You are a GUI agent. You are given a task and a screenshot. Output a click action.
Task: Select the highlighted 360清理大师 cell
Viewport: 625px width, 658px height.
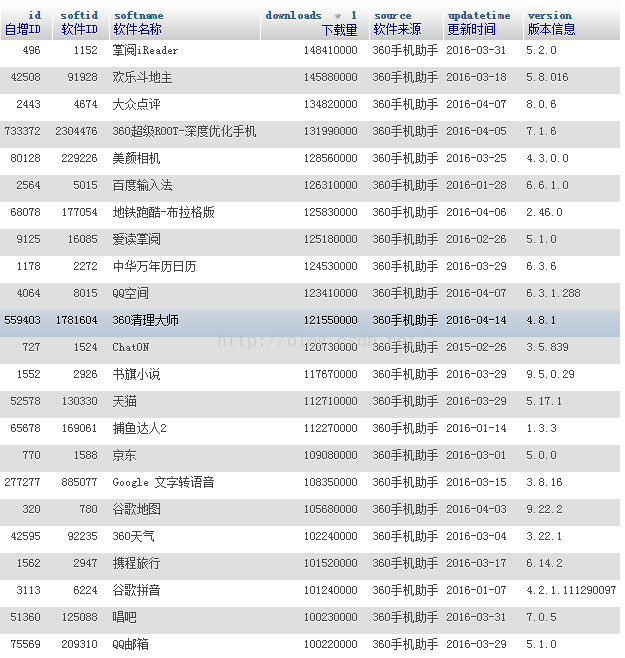coord(145,320)
